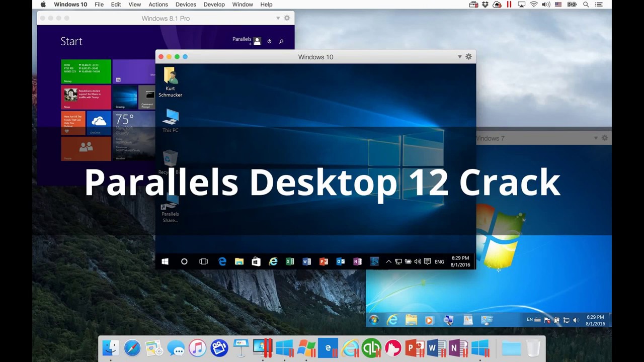The width and height of the screenshot is (644, 362).
Task: Open the File menu in the menu bar
Action: (x=99, y=5)
